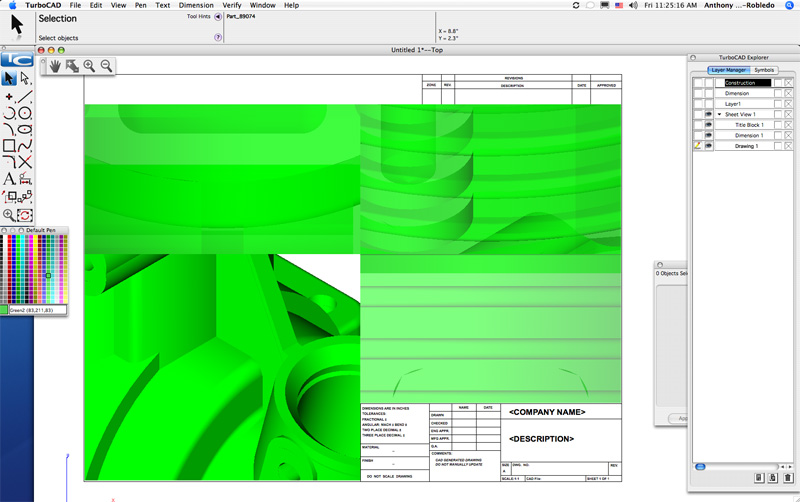The image size is (800, 502).
Task: Click the Tool Hints help question button
Action: (218, 37)
